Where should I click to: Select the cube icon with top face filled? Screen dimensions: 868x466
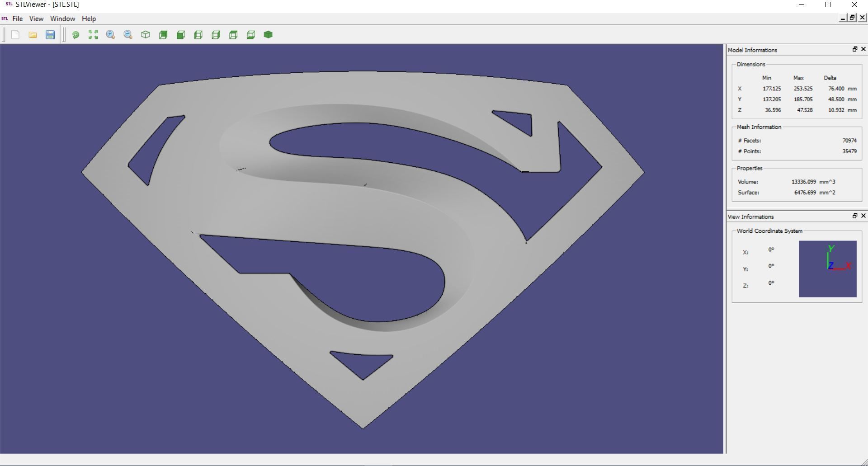click(233, 35)
